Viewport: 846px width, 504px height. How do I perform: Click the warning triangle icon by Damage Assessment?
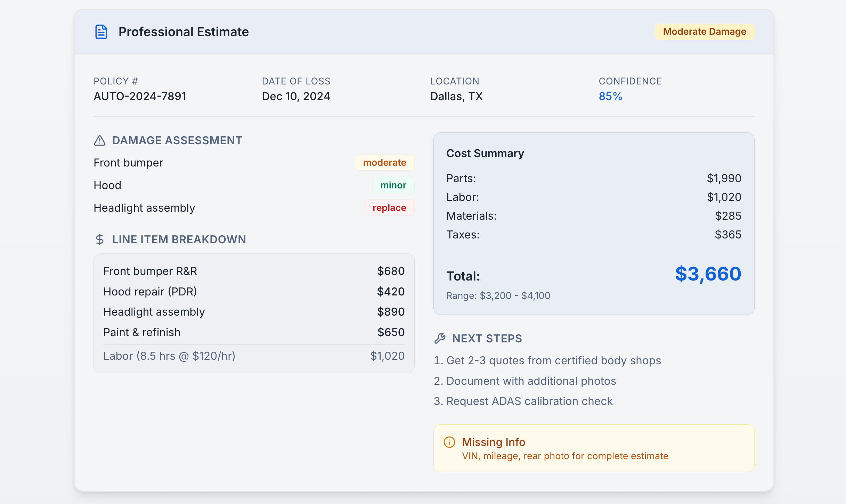(100, 140)
